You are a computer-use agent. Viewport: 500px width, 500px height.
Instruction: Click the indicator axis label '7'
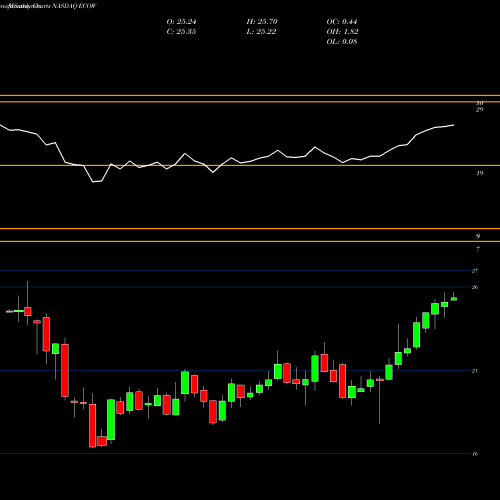pyautogui.click(x=478, y=249)
